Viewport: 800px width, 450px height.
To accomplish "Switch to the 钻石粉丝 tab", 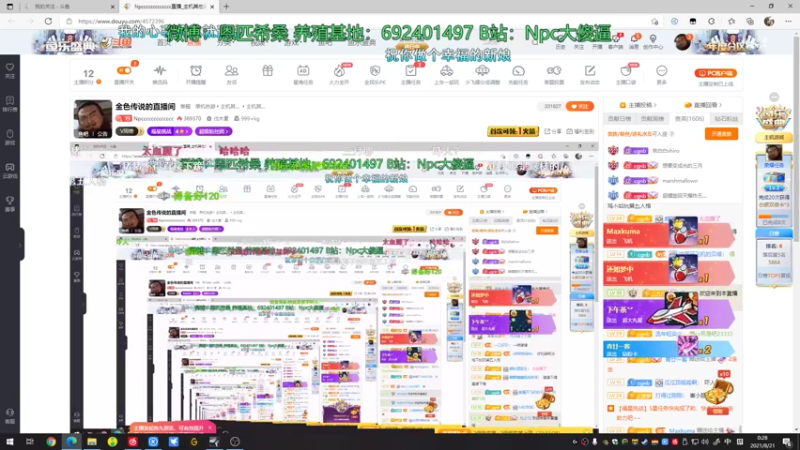I will point(726,118).
